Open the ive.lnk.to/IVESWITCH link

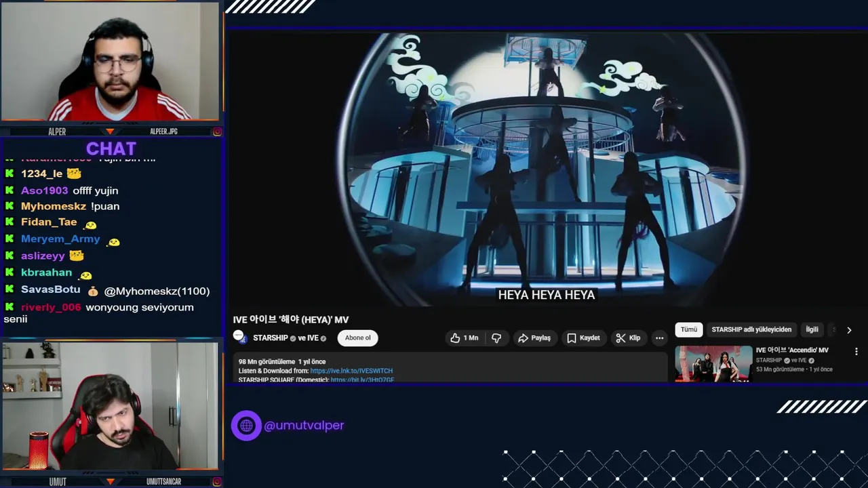[351, 371]
